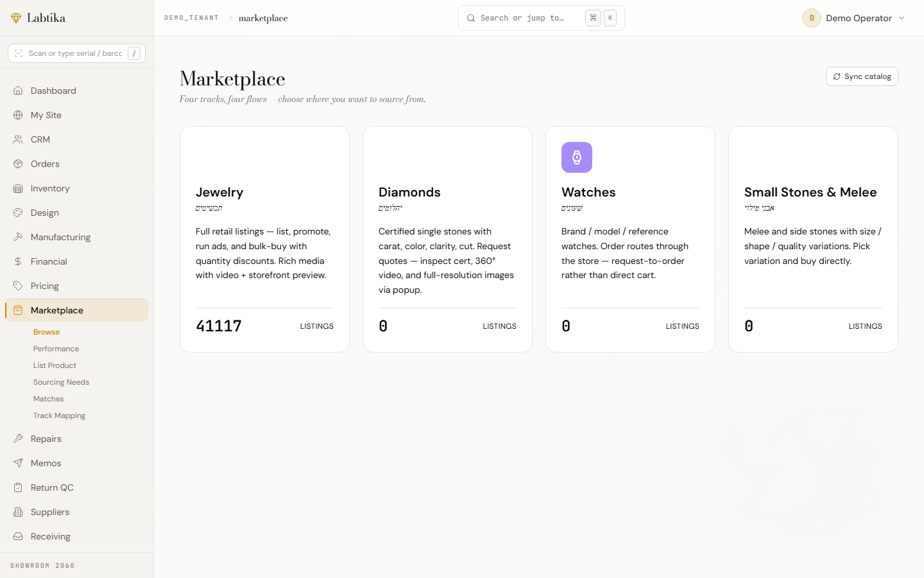The height and width of the screenshot is (578, 924).
Task: Click the barcode scan icon in sidebar search
Action: coord(19,53)
